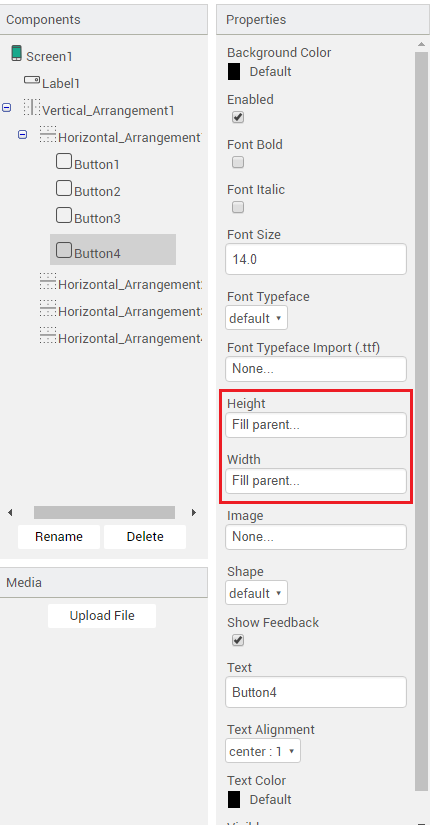Image resolution: width=433 pixels, height=825 pixels.
Task: Select the Button2 icon in tree
Action: click(x=64, y=188)
